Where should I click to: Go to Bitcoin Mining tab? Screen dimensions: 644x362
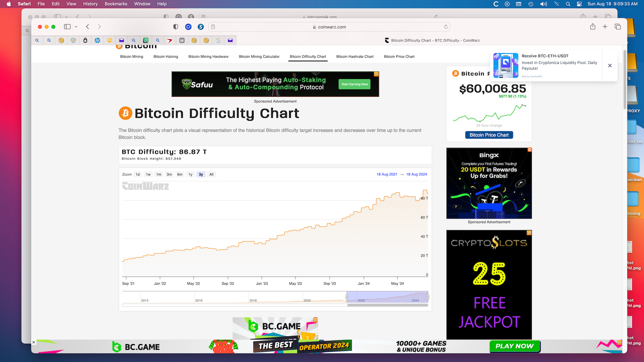[x=132, y=56]
